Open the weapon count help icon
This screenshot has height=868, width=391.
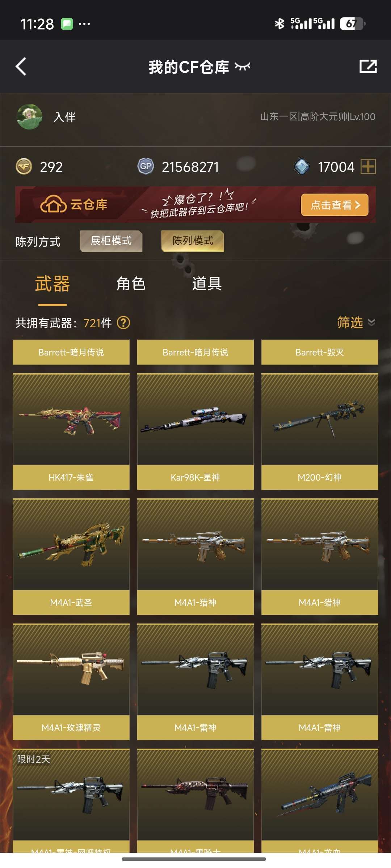click(x=123, y=323)
